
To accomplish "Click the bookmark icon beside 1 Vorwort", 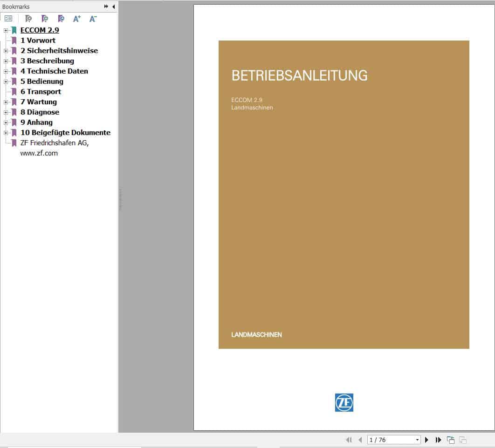I will (14, 41).
